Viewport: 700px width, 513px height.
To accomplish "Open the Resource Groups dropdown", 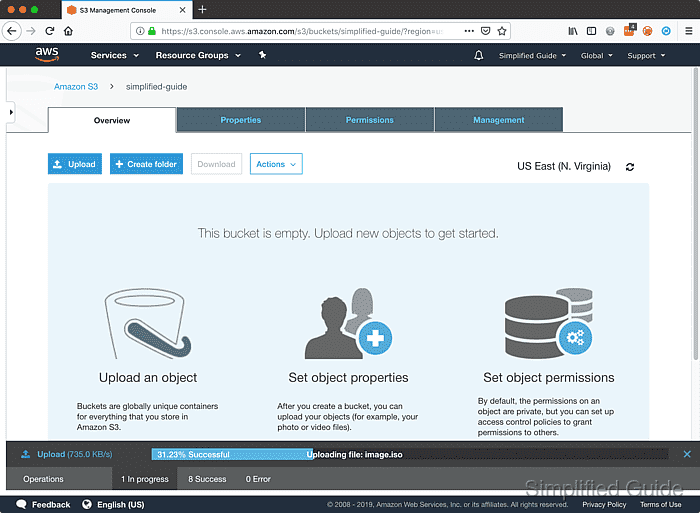I will (x=198, y=55).
